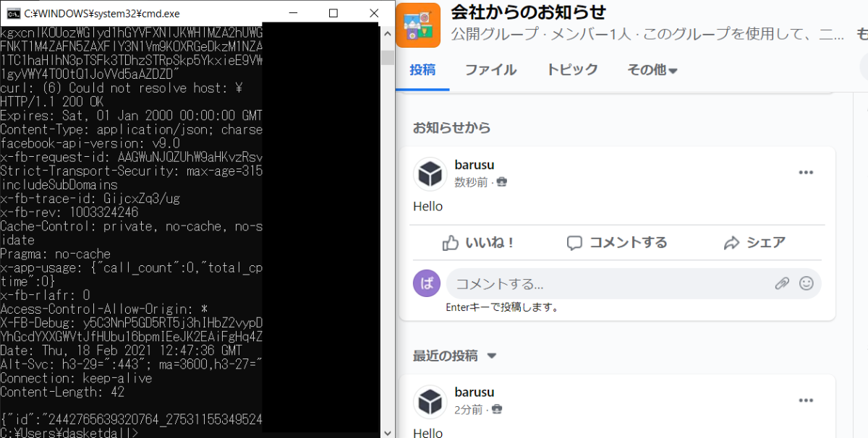
Task: Click the Expires: Sat, 01 Jan 2000 line
Action: click(131, 116)
